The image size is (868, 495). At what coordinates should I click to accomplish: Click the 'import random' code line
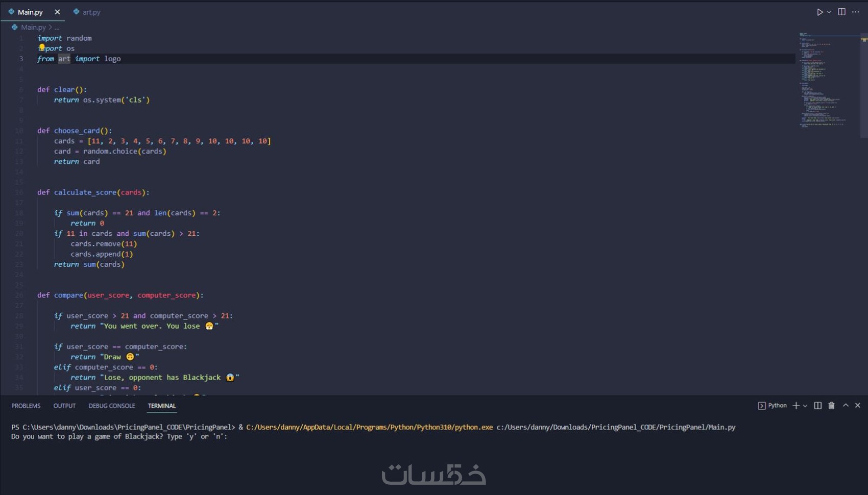(x=64, y=38)
